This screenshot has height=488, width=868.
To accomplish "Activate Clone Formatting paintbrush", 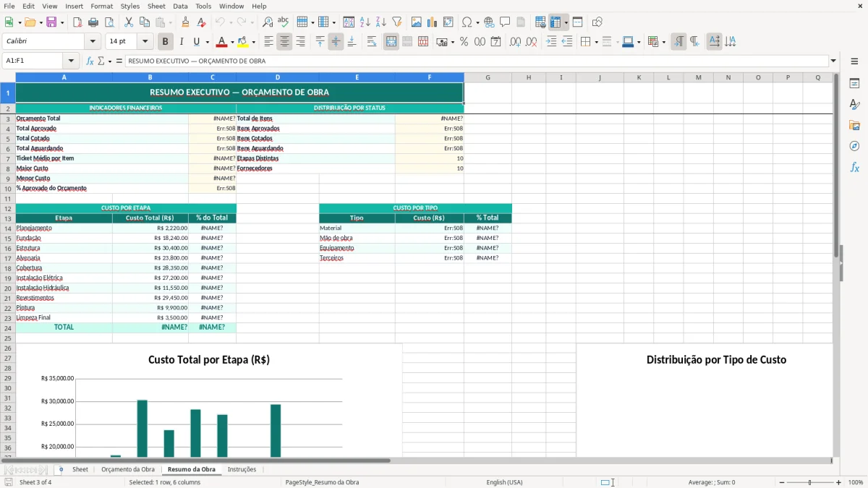I will pyautogui.click(x=185, y=22).
